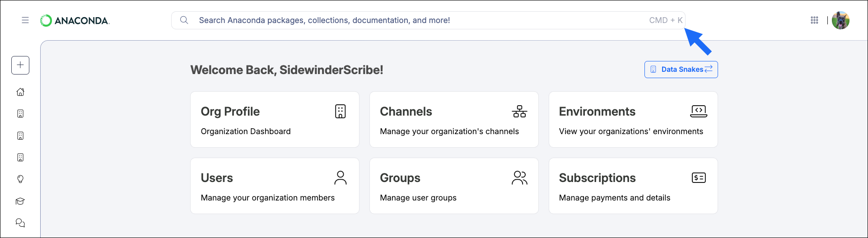
Task: Open the Users card title
Action: (217, 178)
